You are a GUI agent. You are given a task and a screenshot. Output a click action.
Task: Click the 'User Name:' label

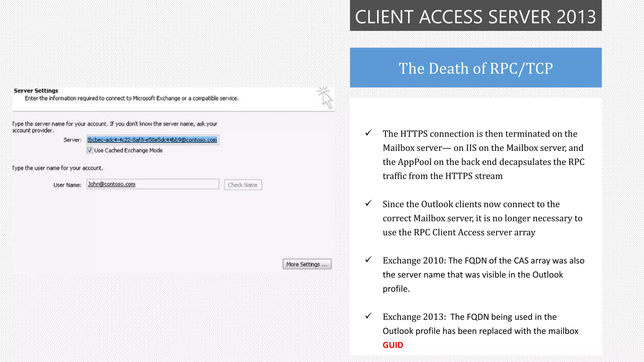[x=67, y=185]
